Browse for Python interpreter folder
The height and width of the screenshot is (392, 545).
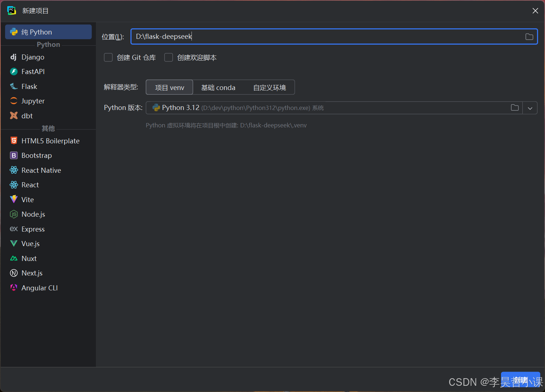click(x=515, y=108)
